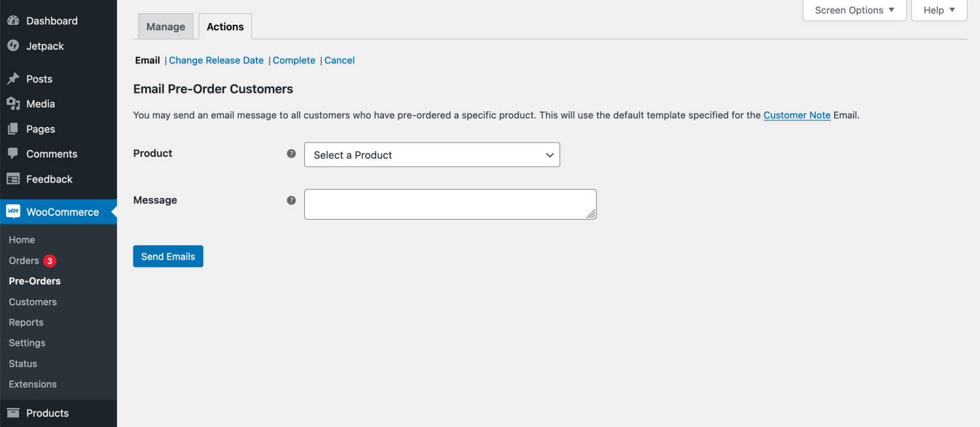Open the Dashboard via its sidebar icon
Image resolution: width=980 pixels, height=427 pixels.
tap(14, 20)
